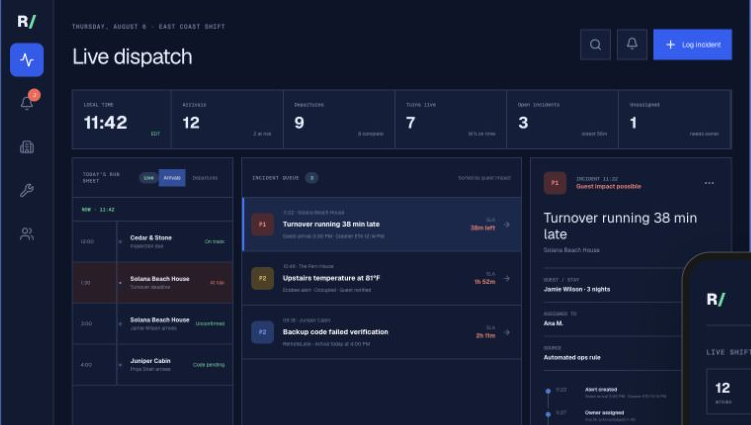This screenshot has height=425, width=751.
Task: Select Backup code failed verification incident
Action: [x=382, y=332]
